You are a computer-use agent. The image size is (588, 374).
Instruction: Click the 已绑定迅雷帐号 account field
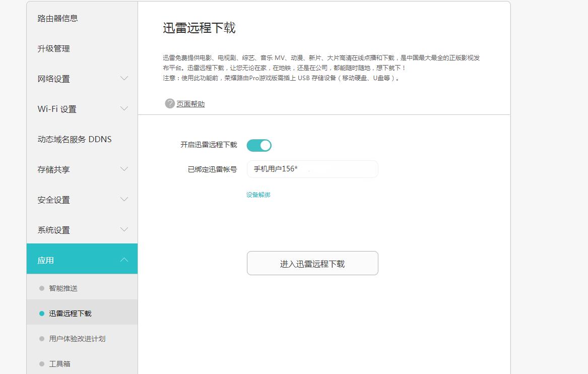click(312, 169)
